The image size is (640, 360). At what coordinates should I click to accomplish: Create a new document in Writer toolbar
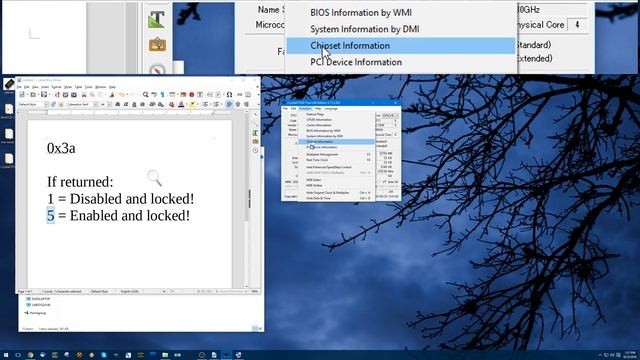22,94
